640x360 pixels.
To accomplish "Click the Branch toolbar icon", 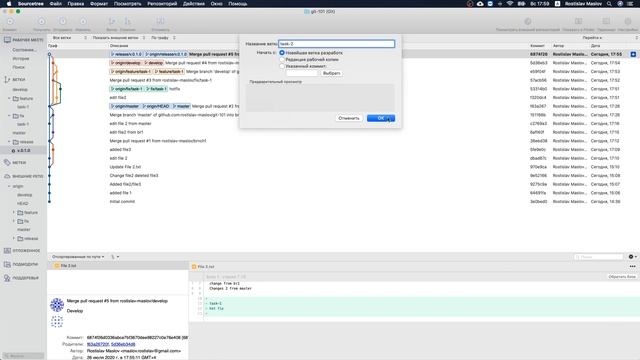I will point(112,22).
